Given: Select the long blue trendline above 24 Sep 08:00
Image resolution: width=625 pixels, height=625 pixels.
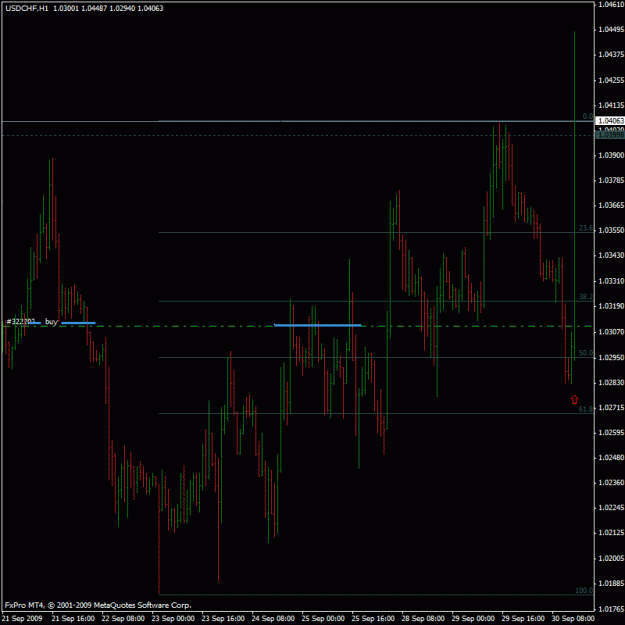Looking at the screenshot, I should (x=318, y=325).
